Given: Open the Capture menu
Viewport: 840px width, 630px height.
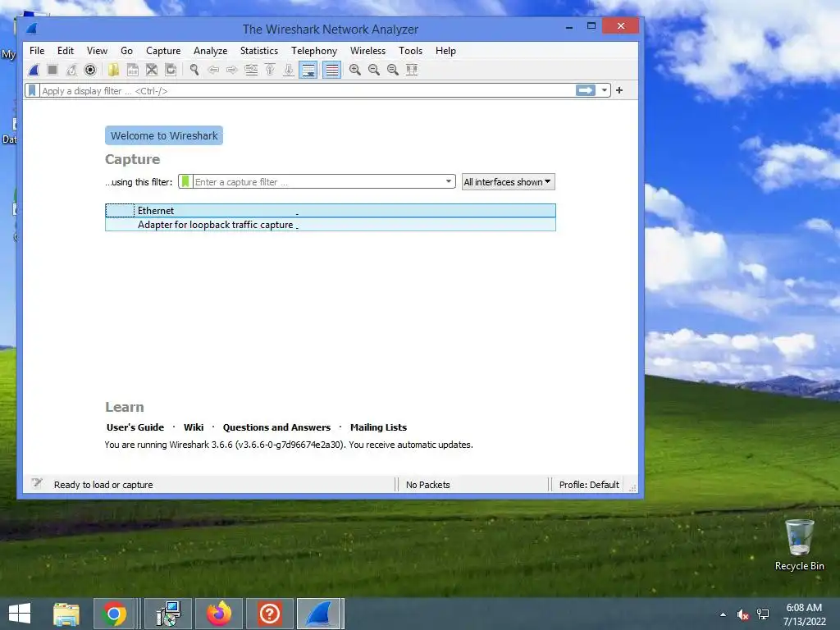Looking at the screenshot, I should click(163, 50).
